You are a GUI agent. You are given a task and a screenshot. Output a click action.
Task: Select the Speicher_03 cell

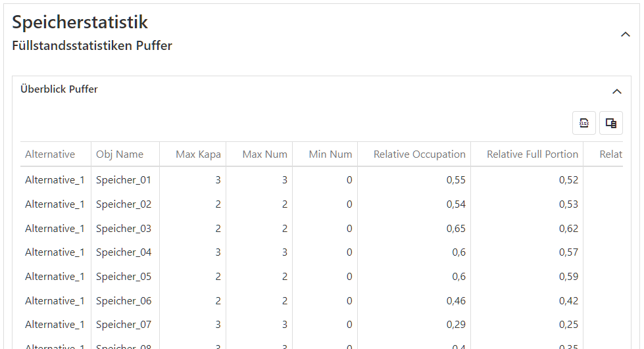(124, 229)
